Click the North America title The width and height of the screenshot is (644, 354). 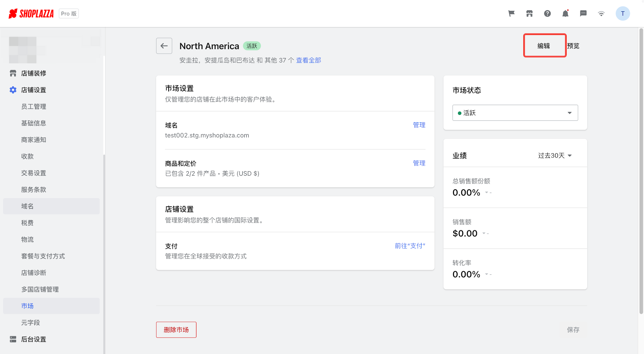209,46
